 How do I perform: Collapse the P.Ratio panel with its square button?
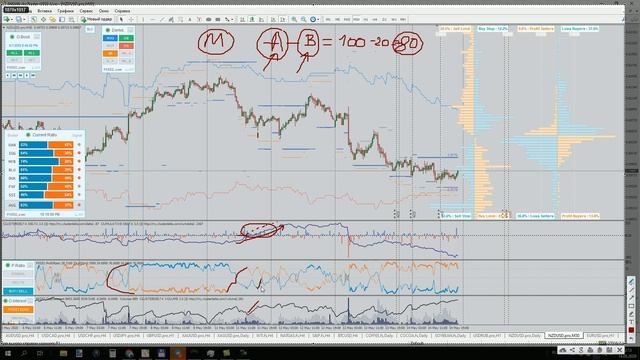tap(29, 266)
